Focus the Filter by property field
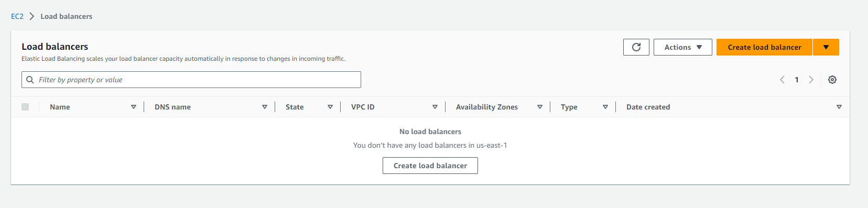This screenshot has height=208, width=868. click(191, 80)
